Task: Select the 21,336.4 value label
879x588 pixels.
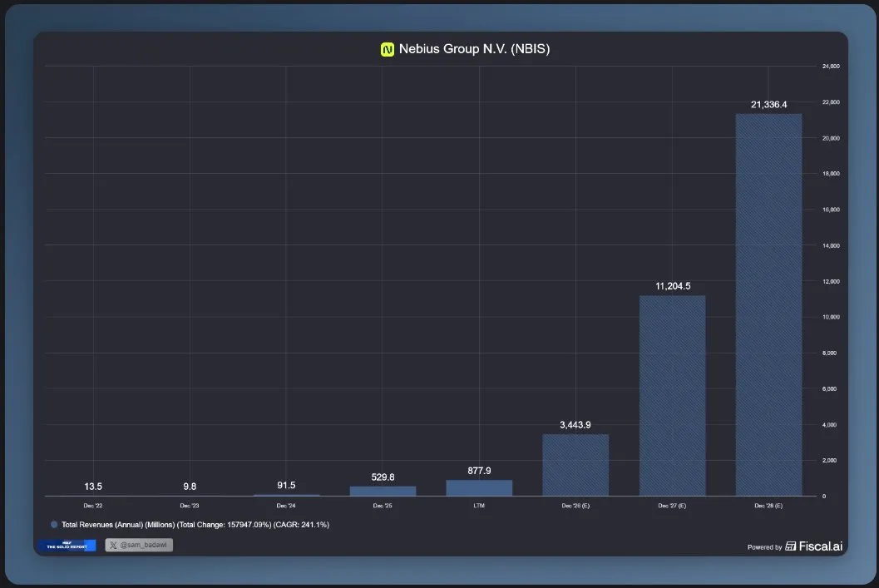Action: [x=768, y=105]
